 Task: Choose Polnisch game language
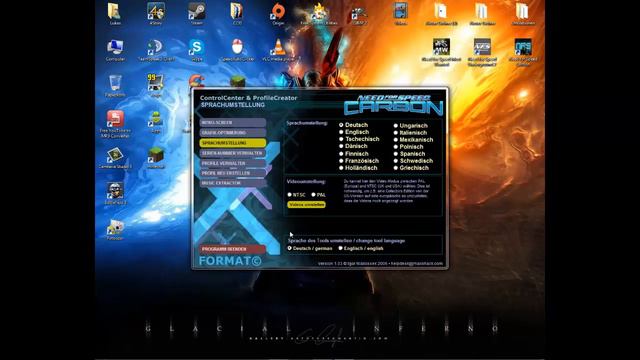409,147
